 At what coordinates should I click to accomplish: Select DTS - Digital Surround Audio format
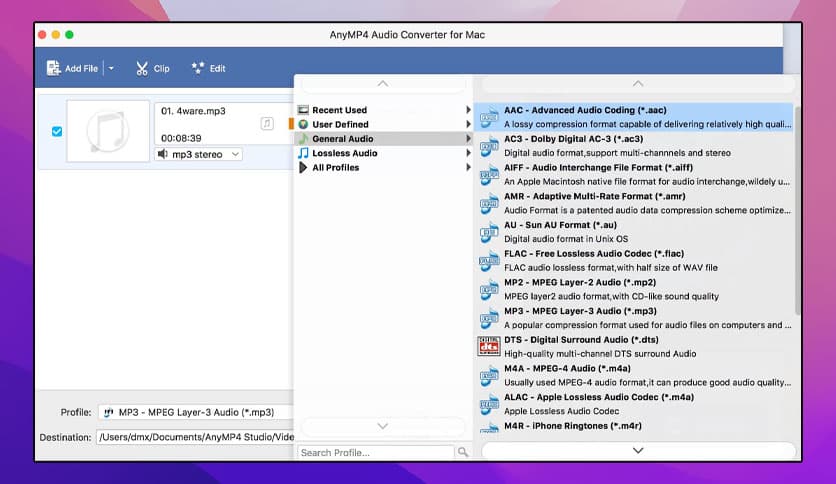coord(633,347)
